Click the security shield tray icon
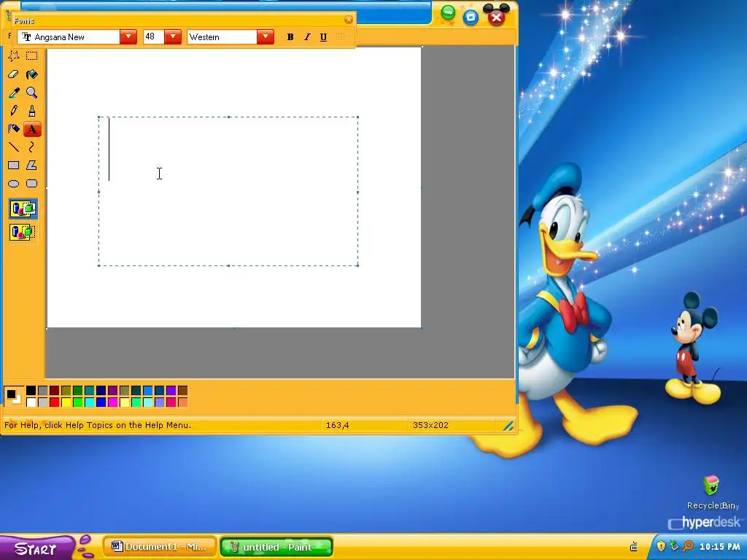 pos(661,546)
